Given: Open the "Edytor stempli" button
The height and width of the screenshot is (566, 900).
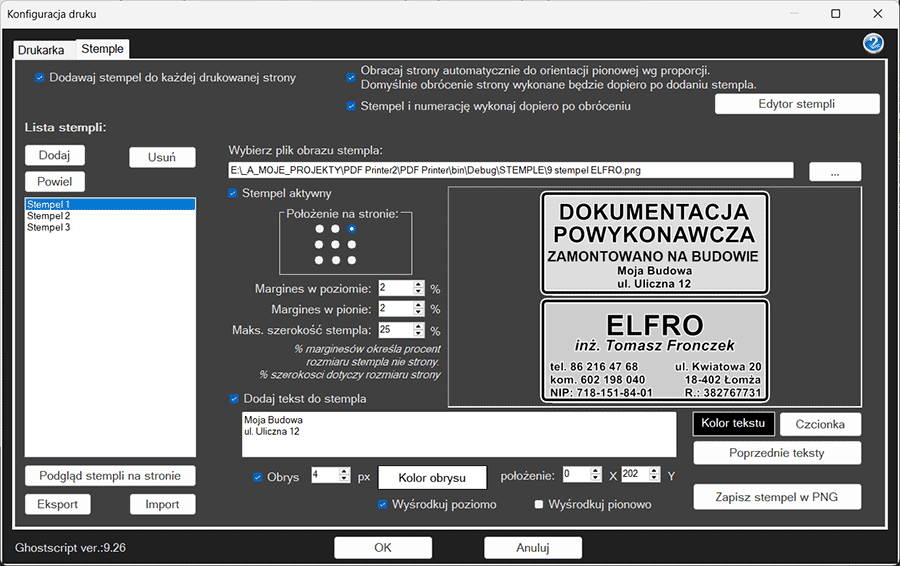Looking at the screenshot, I should pos(796,104).
